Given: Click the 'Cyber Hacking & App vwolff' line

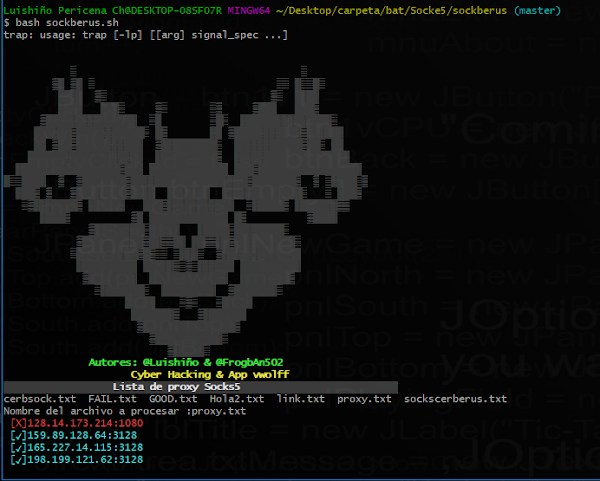Looking at the screenshot, I should (210, 375).
